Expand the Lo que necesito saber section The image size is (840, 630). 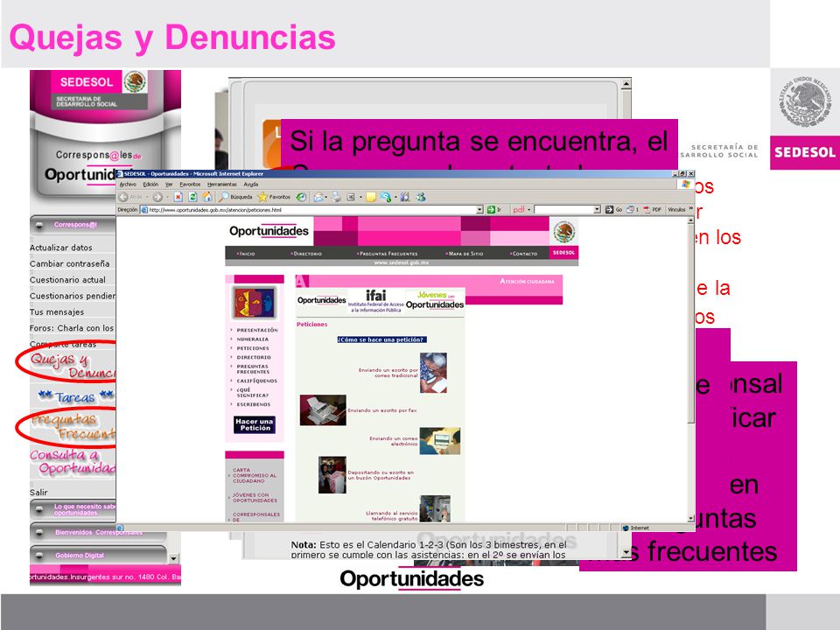(x=39, y=509)
